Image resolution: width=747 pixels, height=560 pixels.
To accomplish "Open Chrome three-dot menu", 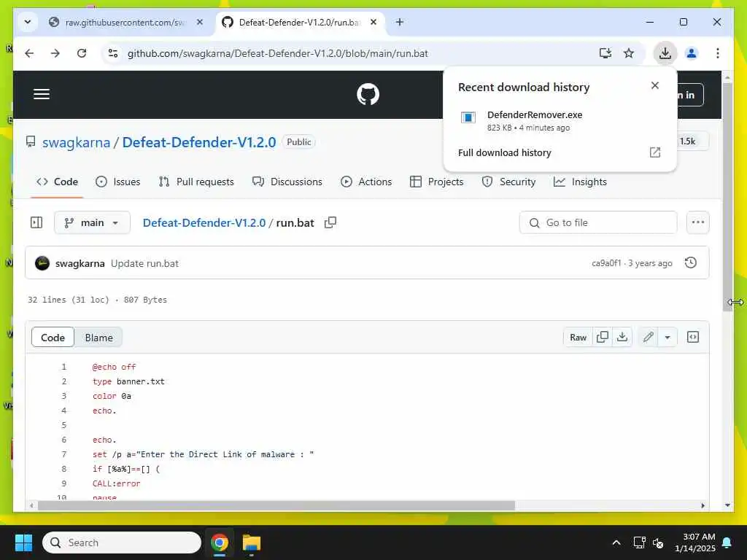I will 718,53.
